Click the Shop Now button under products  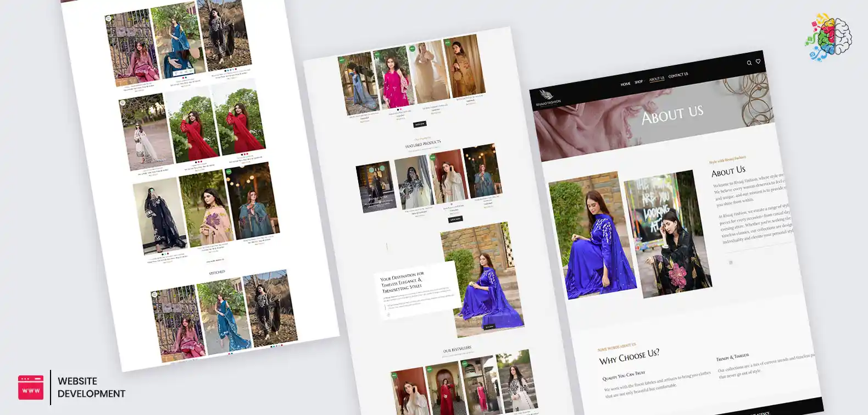coord(420,124)
